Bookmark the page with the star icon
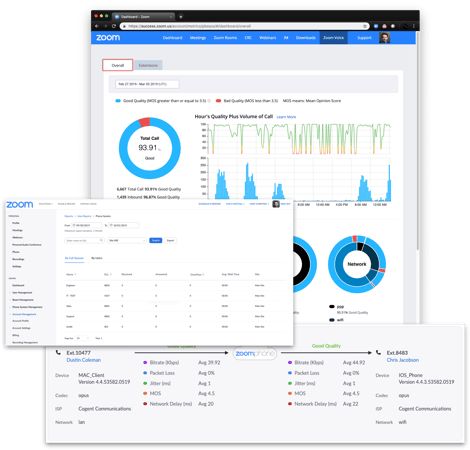This screenshot has height=450, width=470. pyautogui.click(x=365, y=26)
